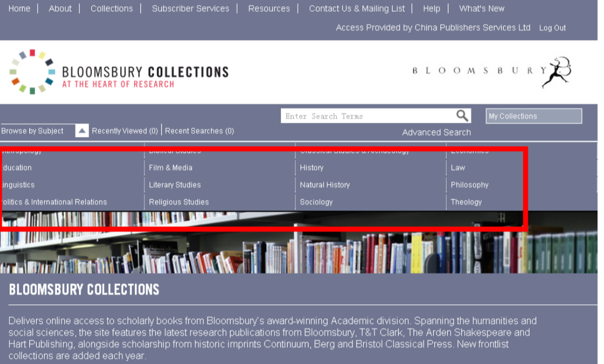Open the Religious Studies subject
The image size is (604, 364).
(x=179, y=202)
